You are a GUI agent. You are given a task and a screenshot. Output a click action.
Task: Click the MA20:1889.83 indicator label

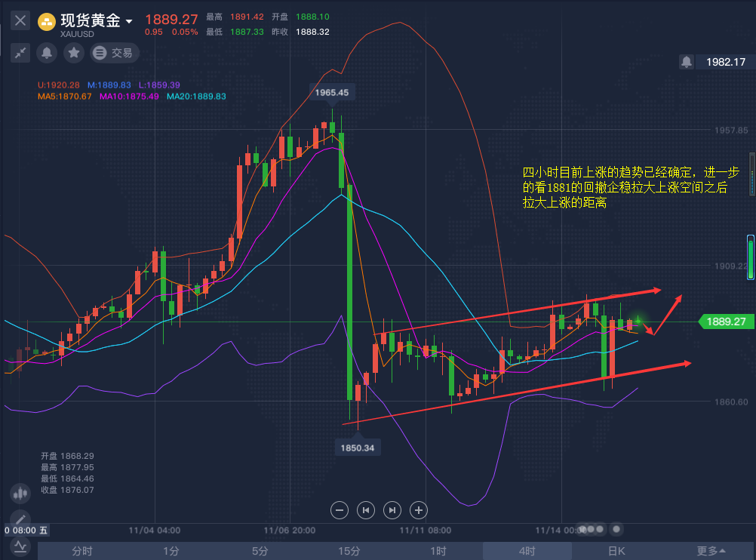click(196, 97)
